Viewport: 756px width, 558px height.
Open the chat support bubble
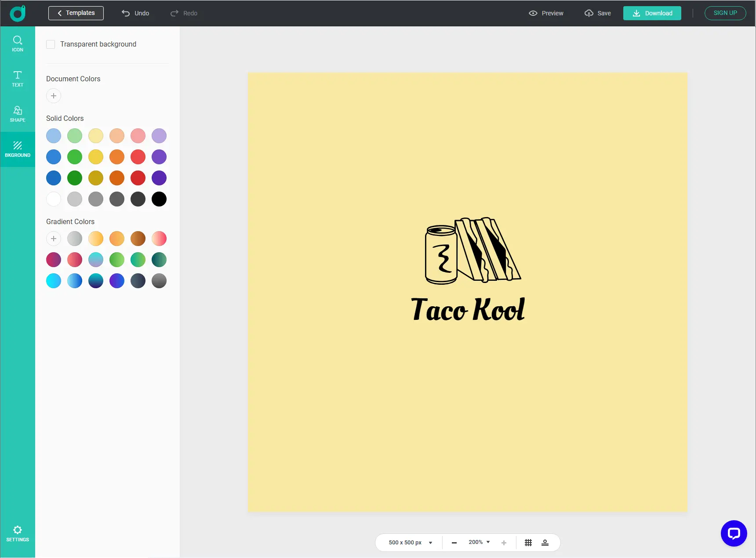point(734,533)
